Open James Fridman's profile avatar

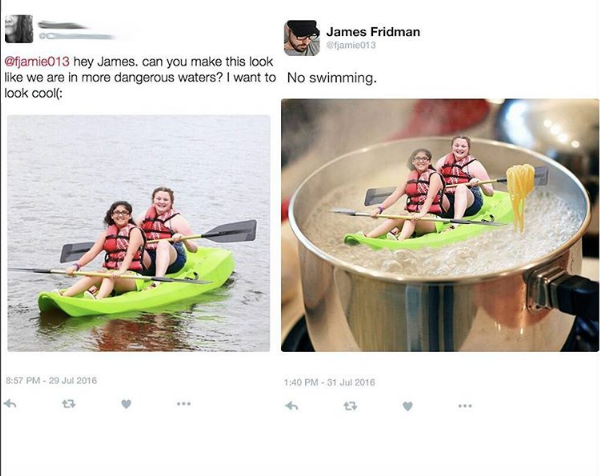pos(302,38)
